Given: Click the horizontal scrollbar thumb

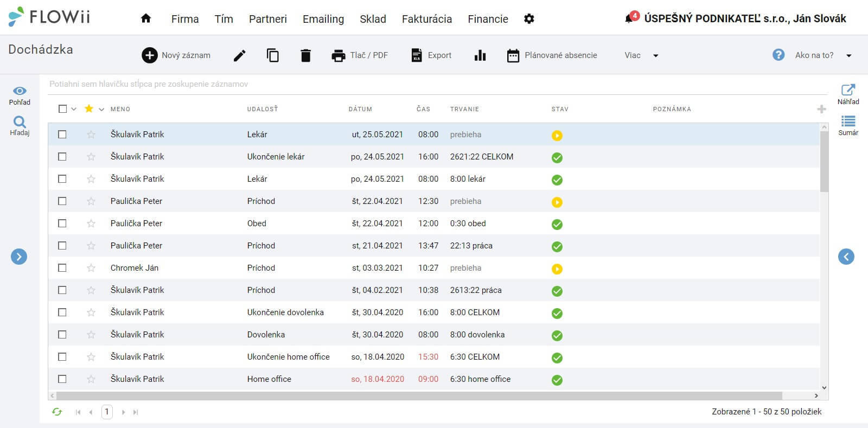Looking at the screenshot, I should (x=419, y=396).
